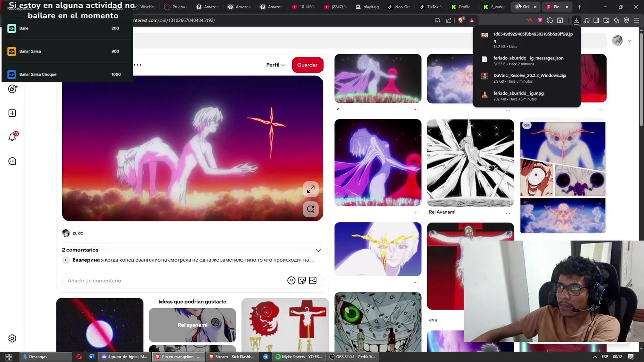644x362 pixels.
Task: Open feriado_aburrido__ig.mpg download
Action: pyautogui.click(x=527, y=96)
